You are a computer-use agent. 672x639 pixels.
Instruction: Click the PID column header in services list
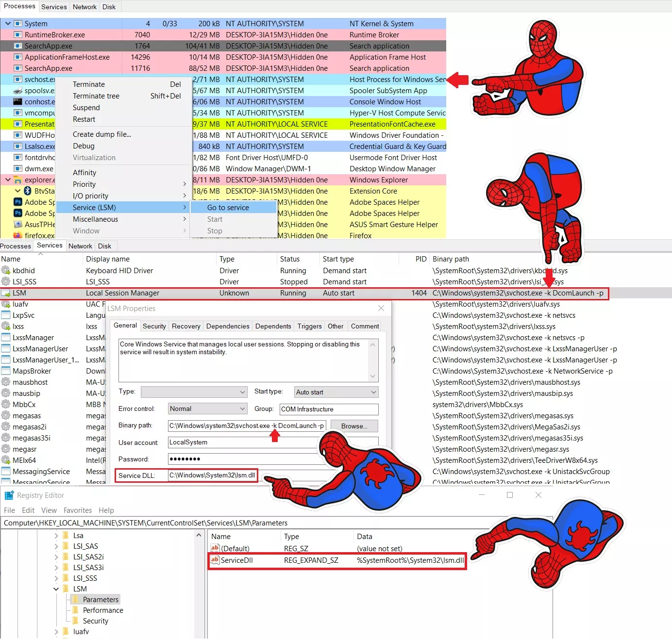(421, 259)
